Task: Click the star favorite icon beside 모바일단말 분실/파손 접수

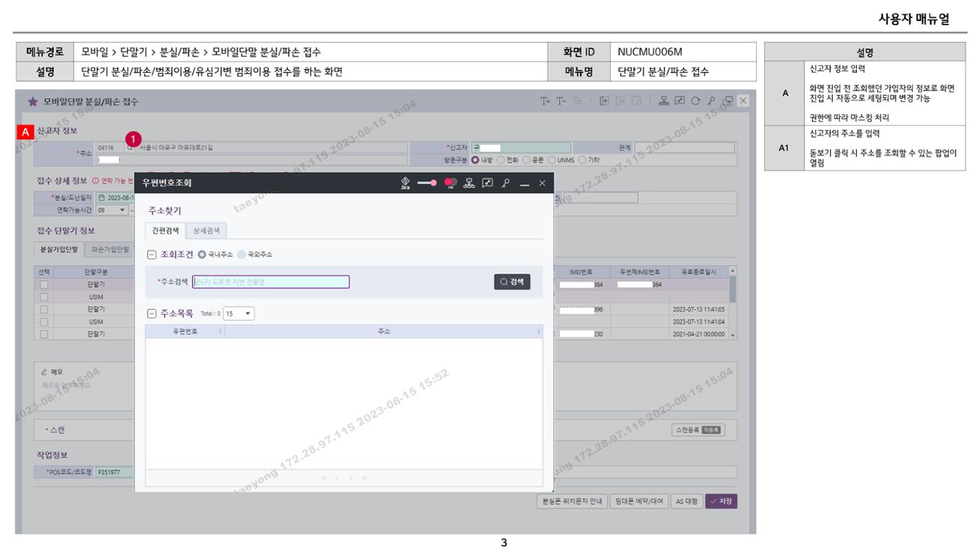Action: [x=33, y=102]
